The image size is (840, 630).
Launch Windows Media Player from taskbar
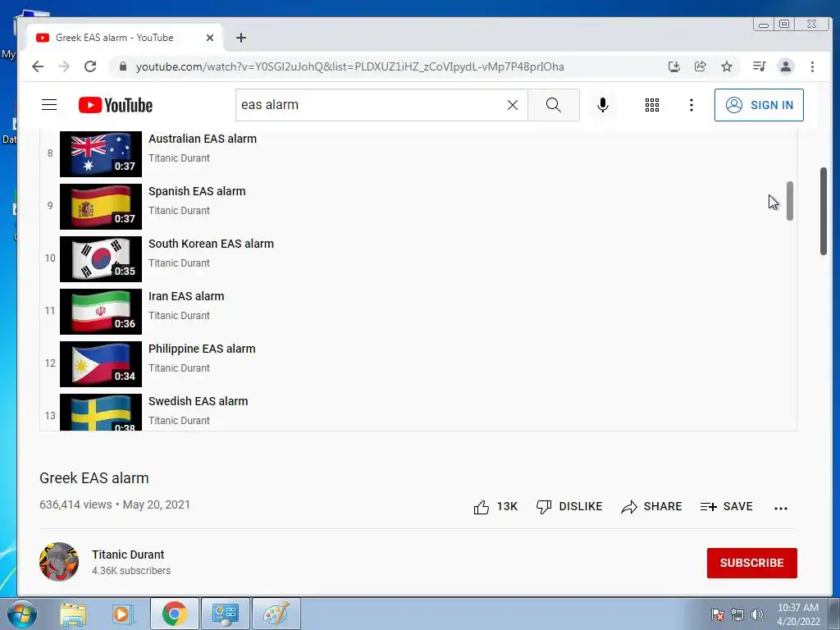[x=121, y=614]
